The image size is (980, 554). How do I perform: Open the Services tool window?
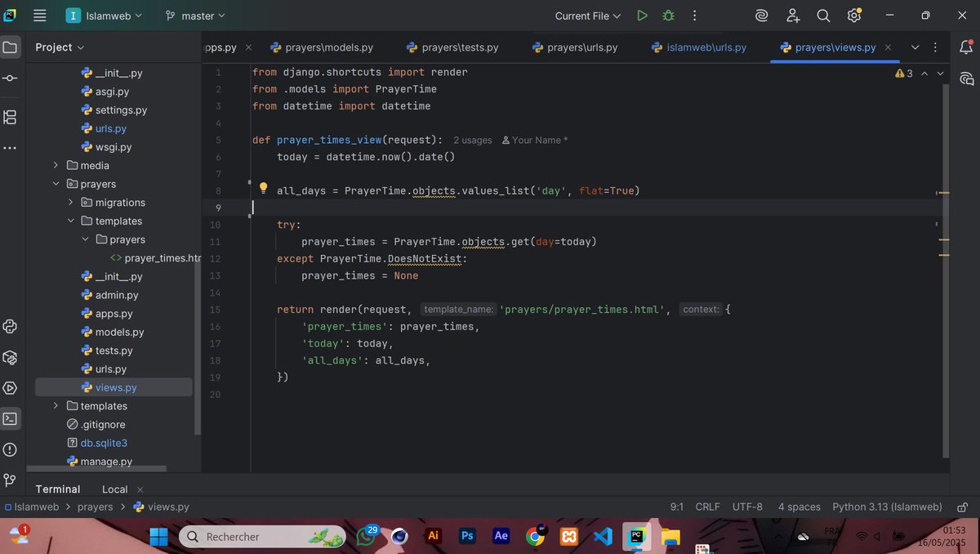coord(10,388)
